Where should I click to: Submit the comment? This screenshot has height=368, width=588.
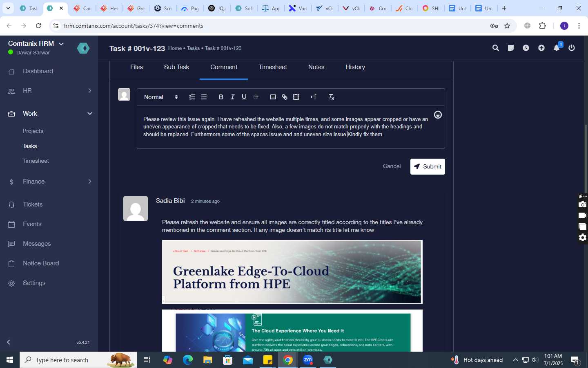click(428, 166)
